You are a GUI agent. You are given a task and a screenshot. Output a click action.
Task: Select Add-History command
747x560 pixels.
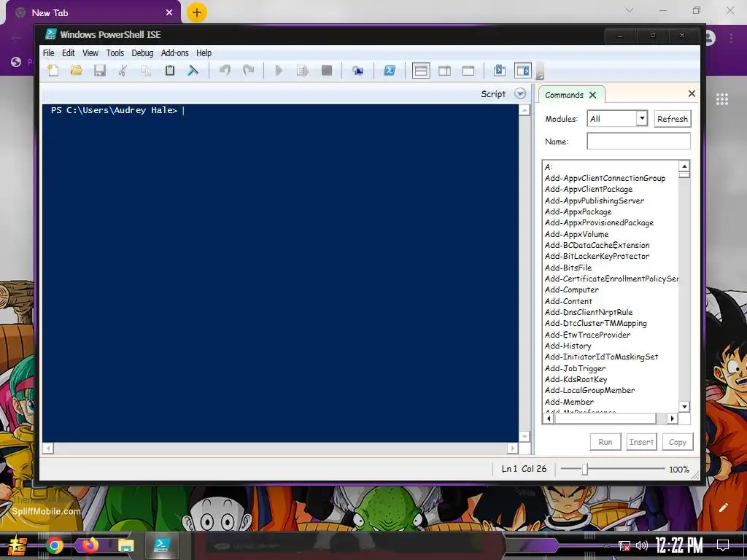[568, 346]
